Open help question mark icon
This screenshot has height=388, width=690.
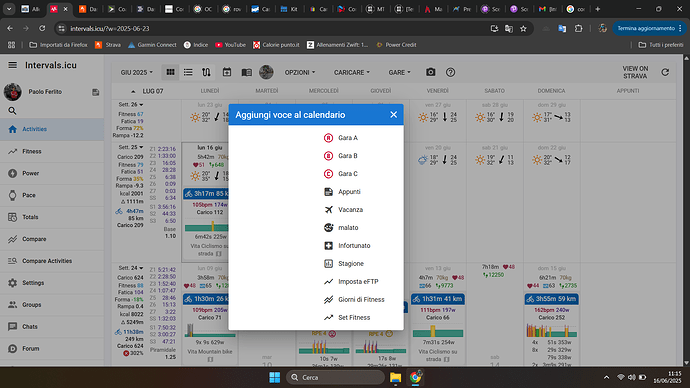(450, 72)
